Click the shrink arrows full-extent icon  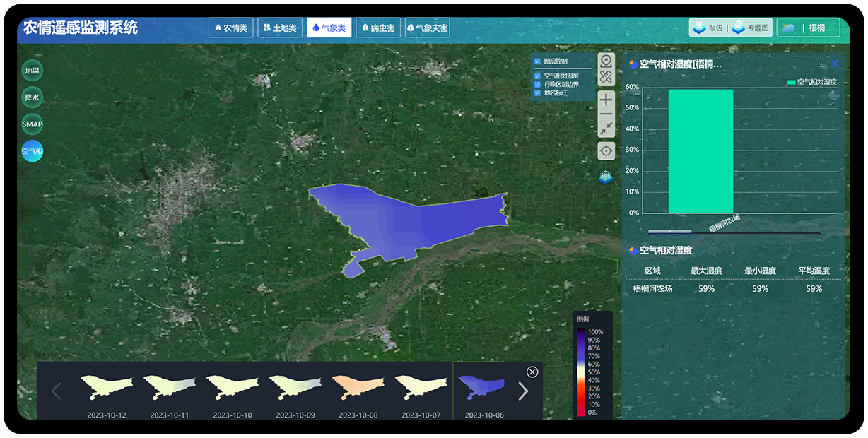click(606, 129)
